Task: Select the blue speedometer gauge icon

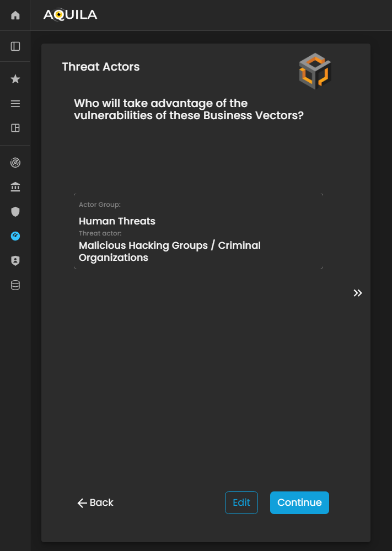Action: click(x=15, y=236)
